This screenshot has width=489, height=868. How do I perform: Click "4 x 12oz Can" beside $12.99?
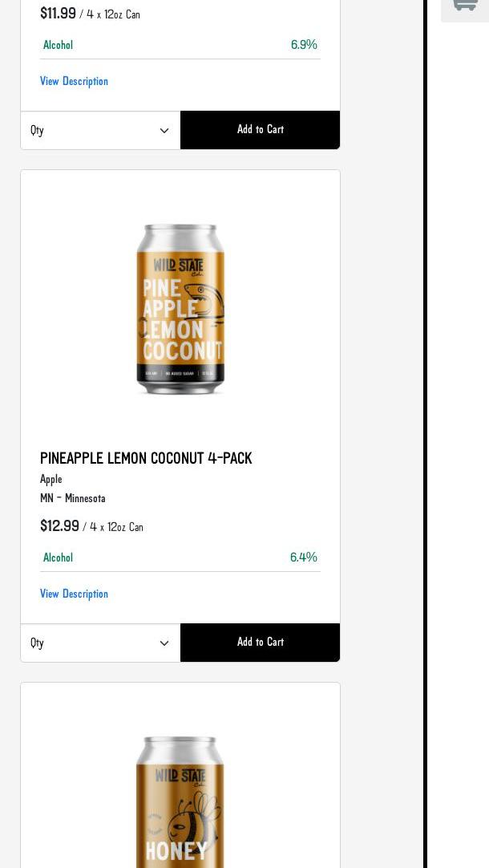click(116, 528)
